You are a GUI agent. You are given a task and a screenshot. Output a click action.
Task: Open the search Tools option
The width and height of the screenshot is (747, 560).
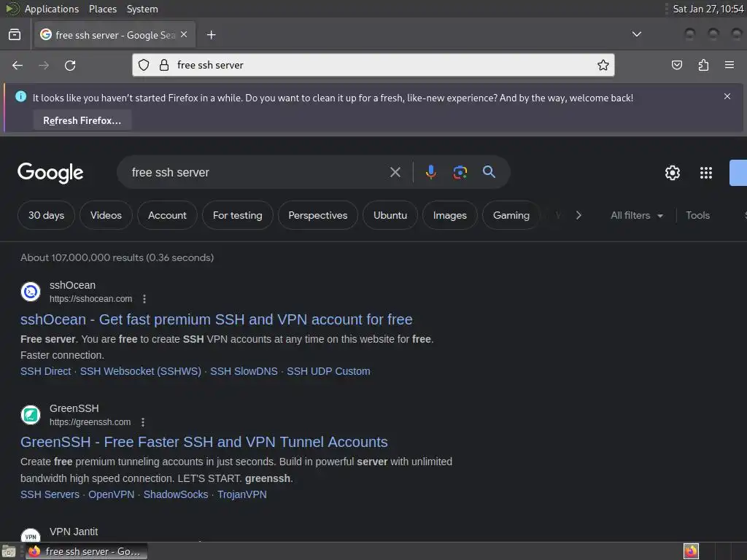697,215
